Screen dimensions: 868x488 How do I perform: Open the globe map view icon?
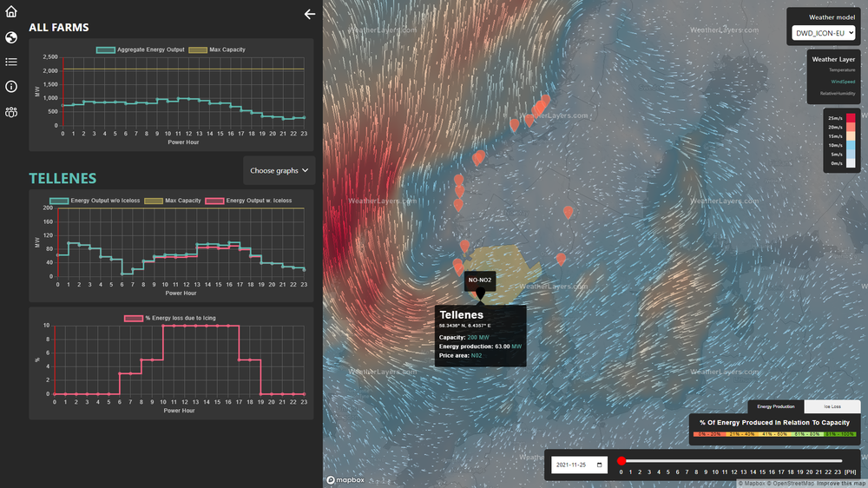click(x=11, y=37)
